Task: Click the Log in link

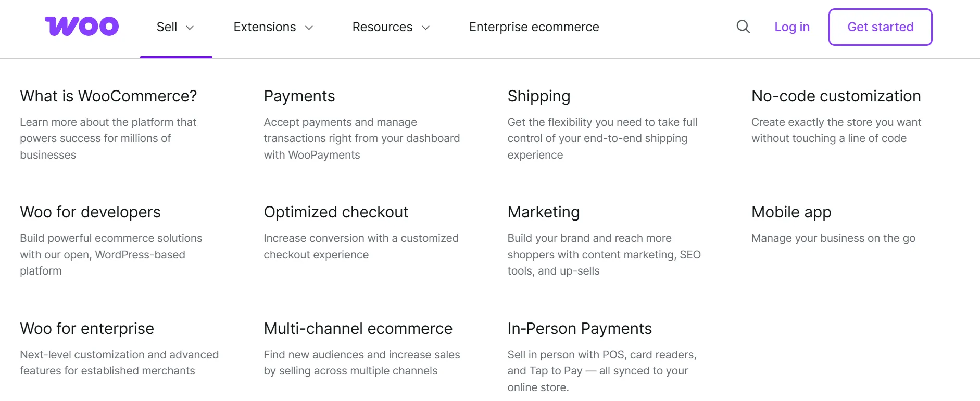Action: pyautogui.click(x=791, y=27)
